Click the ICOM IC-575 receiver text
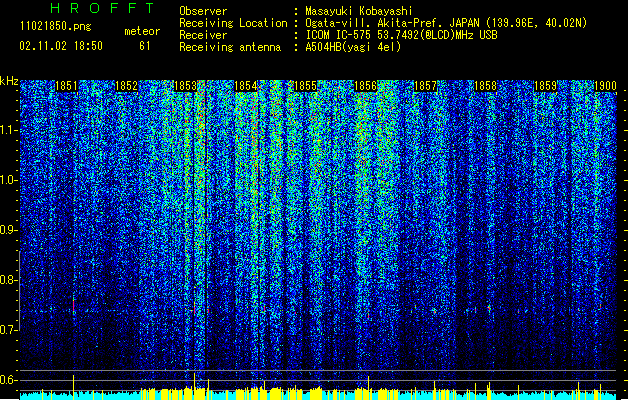The height and width of the screenshot is (400, 629). point(401,35)
